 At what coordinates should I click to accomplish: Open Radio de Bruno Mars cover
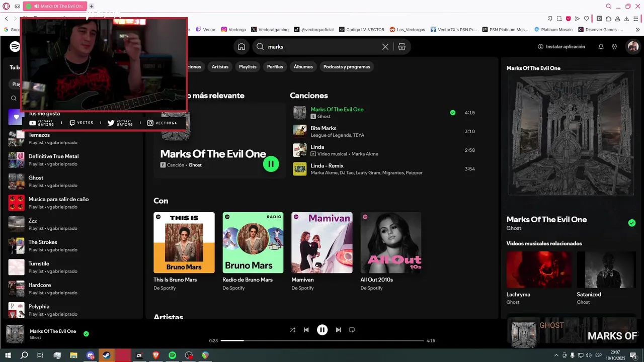pyautogui.click(x=253, y=242)
